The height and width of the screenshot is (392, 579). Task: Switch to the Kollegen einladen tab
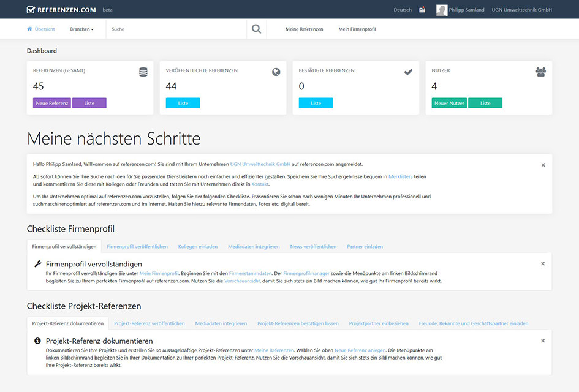pyautogui.click(x=197, y=246)
